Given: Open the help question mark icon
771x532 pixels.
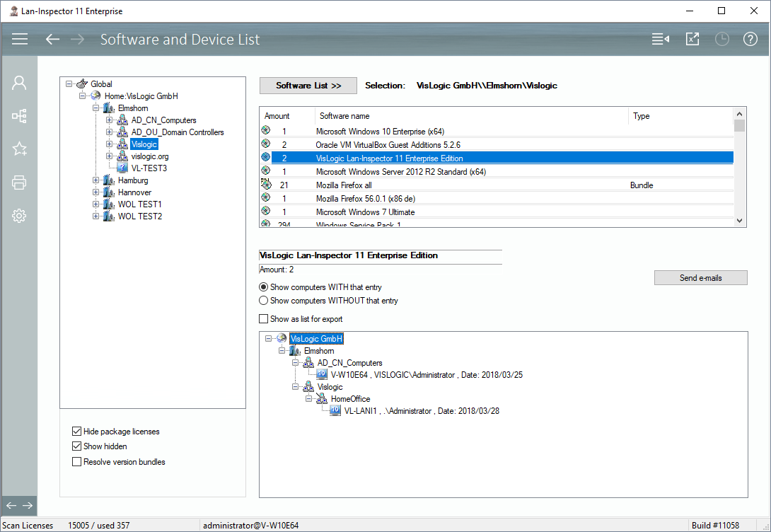Looking at the screenshot, I should point(750,39).
